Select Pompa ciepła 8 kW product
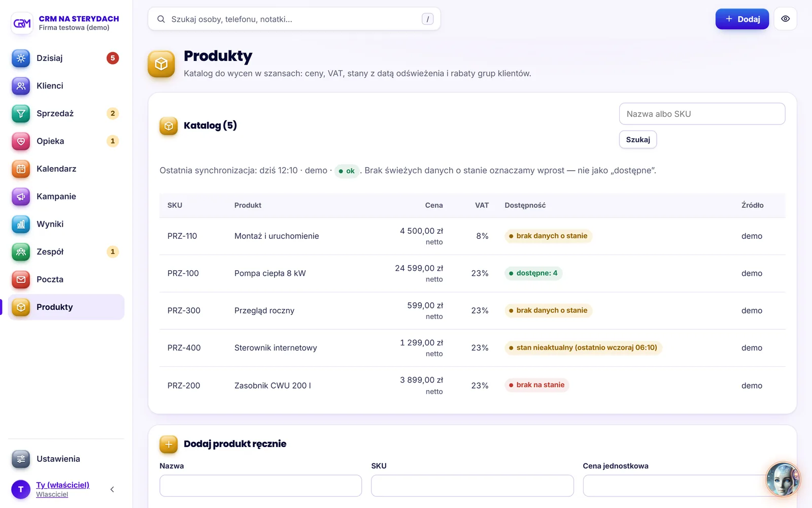The height and width of the screenshot is (508, 812). pos(270,273)
